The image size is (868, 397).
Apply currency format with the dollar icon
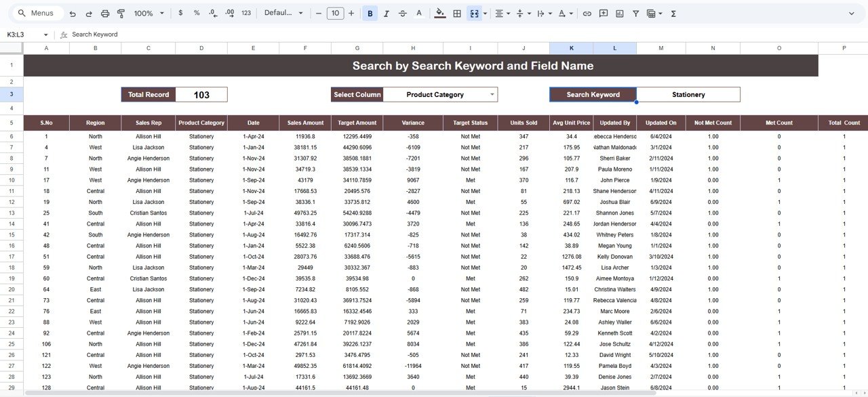click(180, 13)
